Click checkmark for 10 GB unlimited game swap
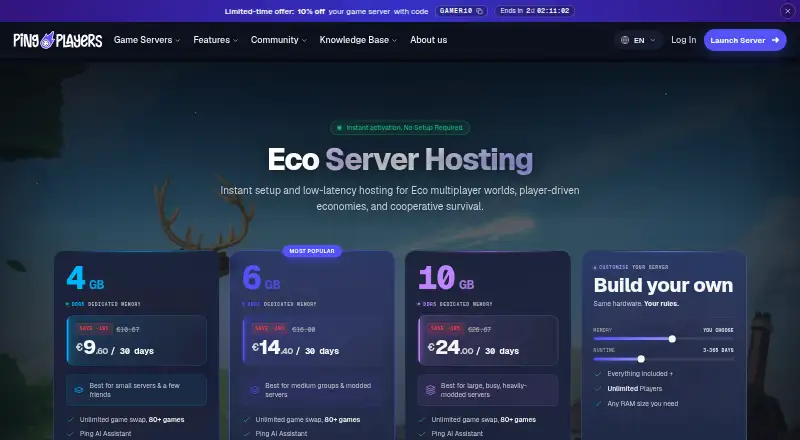Image resolution: width=800 pixels, height=440 pixels. tap(422, 420)
